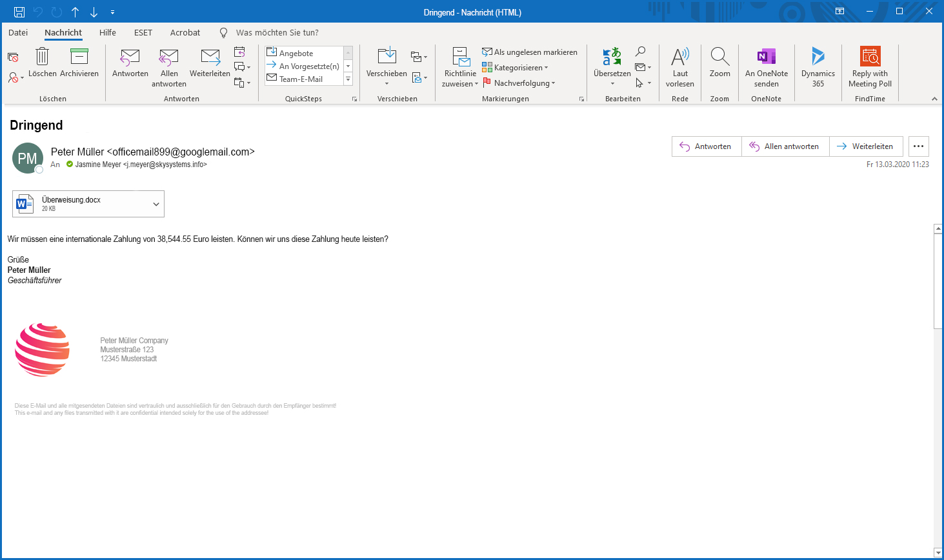Viewport: 944px width, 560px height.
Task: Mark the message 'Als ungelesen markieren'
Action: click(x=530, y=52)
